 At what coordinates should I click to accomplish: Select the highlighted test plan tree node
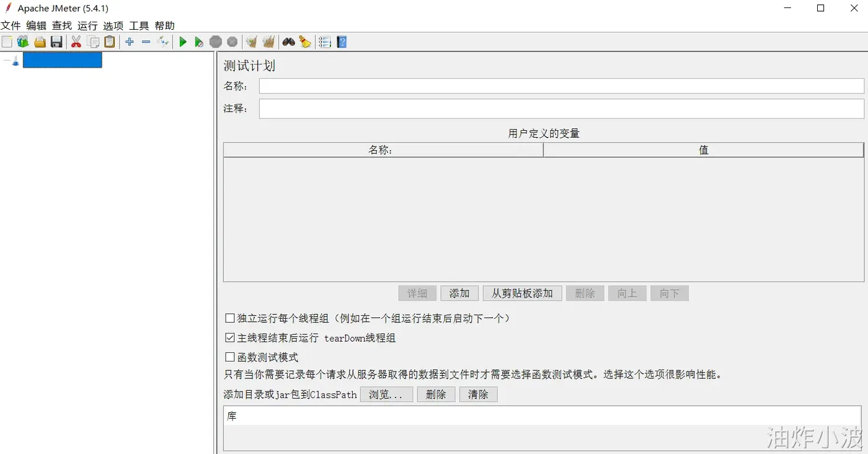62,60
